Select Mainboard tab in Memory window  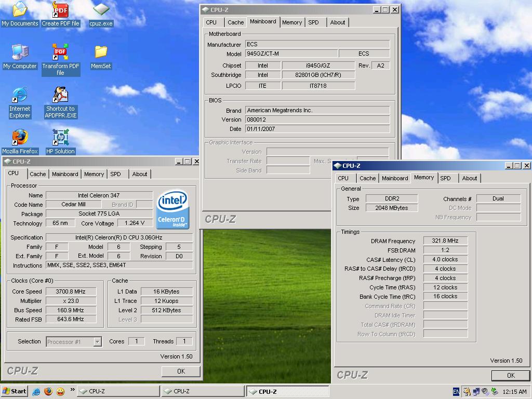[395, 178]
